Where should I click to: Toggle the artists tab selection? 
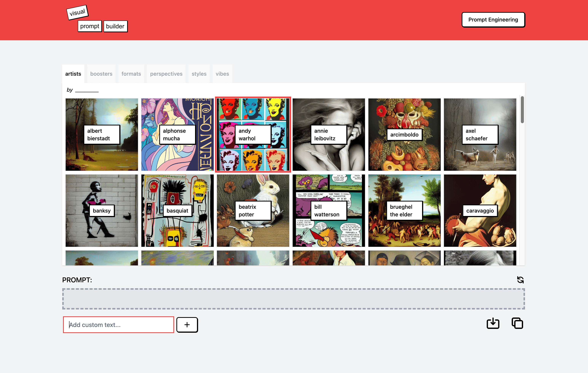point(73,74)
